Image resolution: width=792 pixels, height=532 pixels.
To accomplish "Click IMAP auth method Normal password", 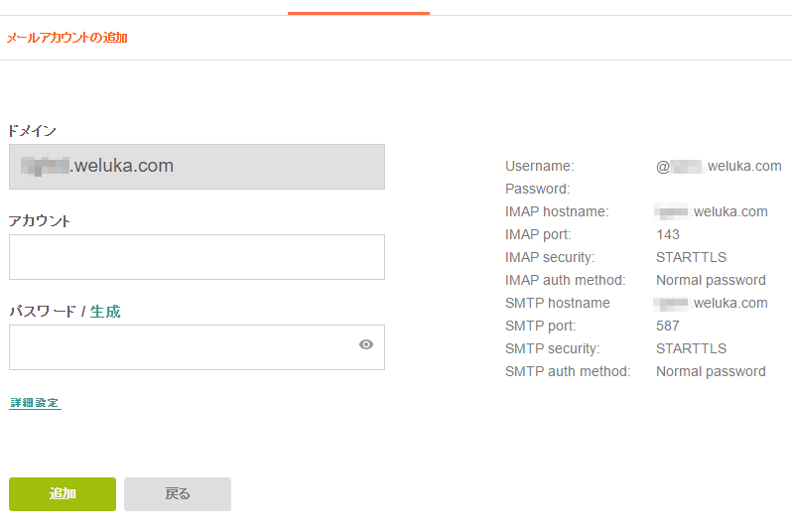I will 711,281.
